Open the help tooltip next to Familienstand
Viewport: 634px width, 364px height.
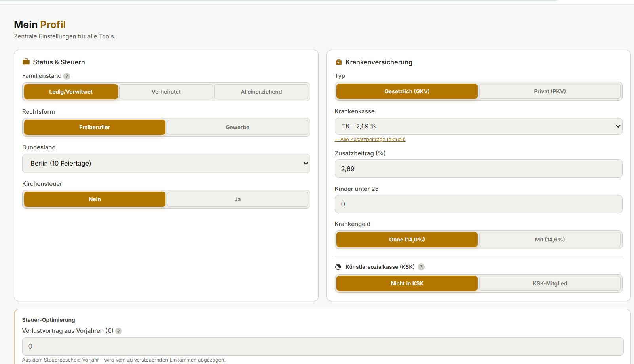[67, 76]
